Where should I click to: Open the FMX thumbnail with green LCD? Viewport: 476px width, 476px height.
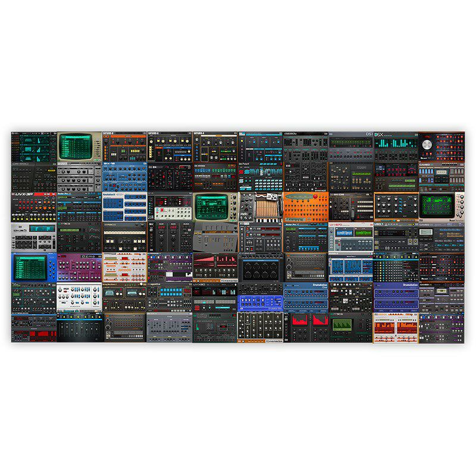coord(350,328)
